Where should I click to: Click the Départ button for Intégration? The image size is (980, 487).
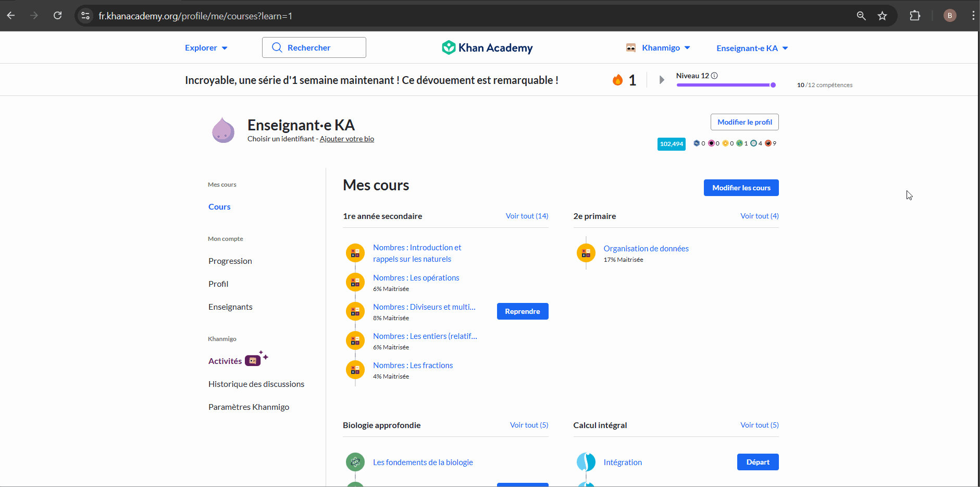pyautogui.click(x=758, y=462)
